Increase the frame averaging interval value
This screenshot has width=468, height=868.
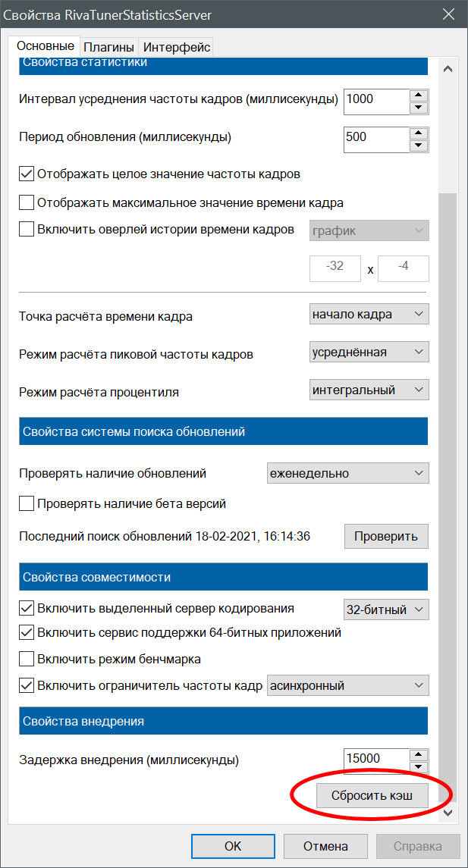coord(419,95)
